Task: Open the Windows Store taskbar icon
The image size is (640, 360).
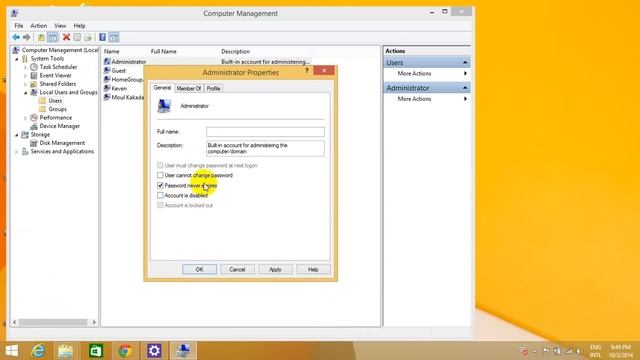Action: [96, 351]
